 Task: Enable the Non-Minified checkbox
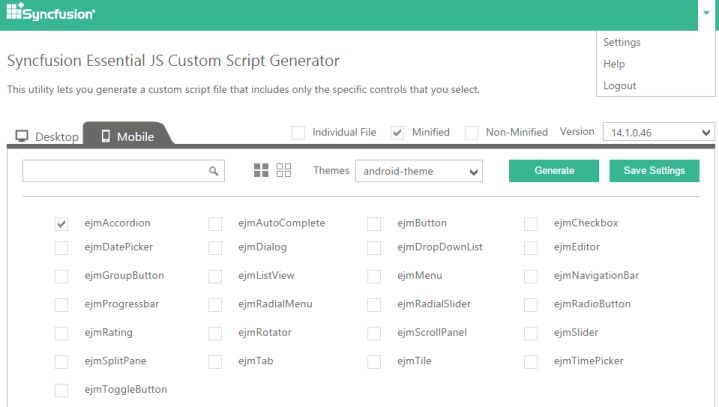click(x=471, y=132)
